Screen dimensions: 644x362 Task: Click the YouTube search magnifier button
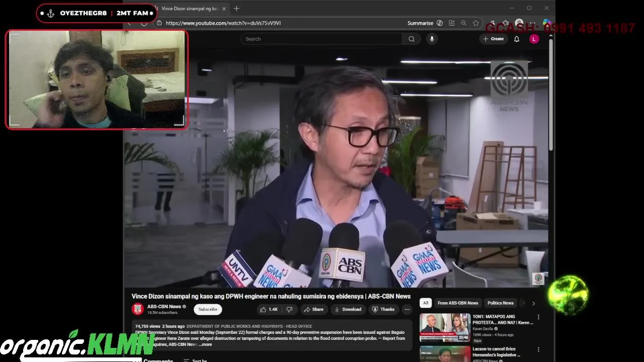412,39
